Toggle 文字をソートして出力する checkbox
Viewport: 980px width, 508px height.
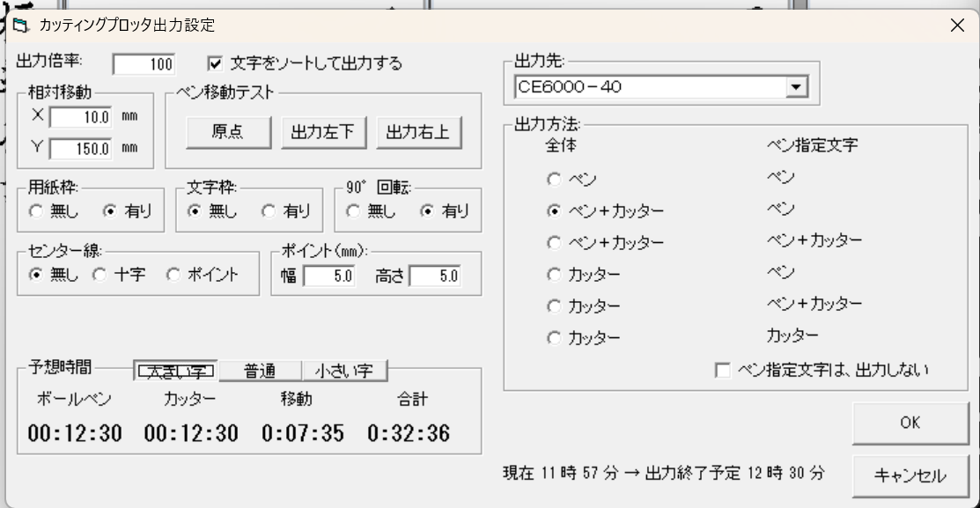pyautogui.click(x=214, y=63)
